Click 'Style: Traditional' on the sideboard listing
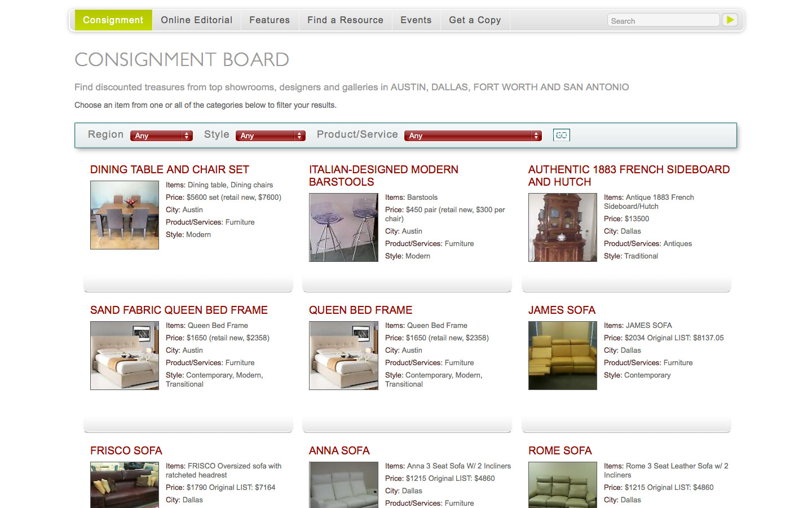The image size is (812, 508). (x=631, y=256)
